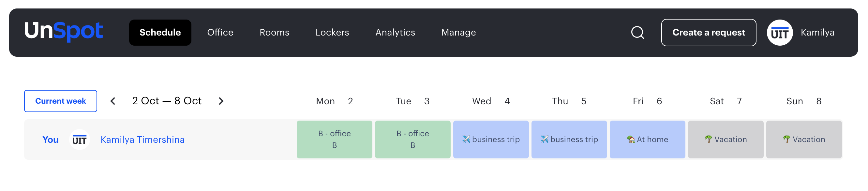The image size is (868, 191).
Task: Open the Analytics tab
Action: [x=395, y=33]
